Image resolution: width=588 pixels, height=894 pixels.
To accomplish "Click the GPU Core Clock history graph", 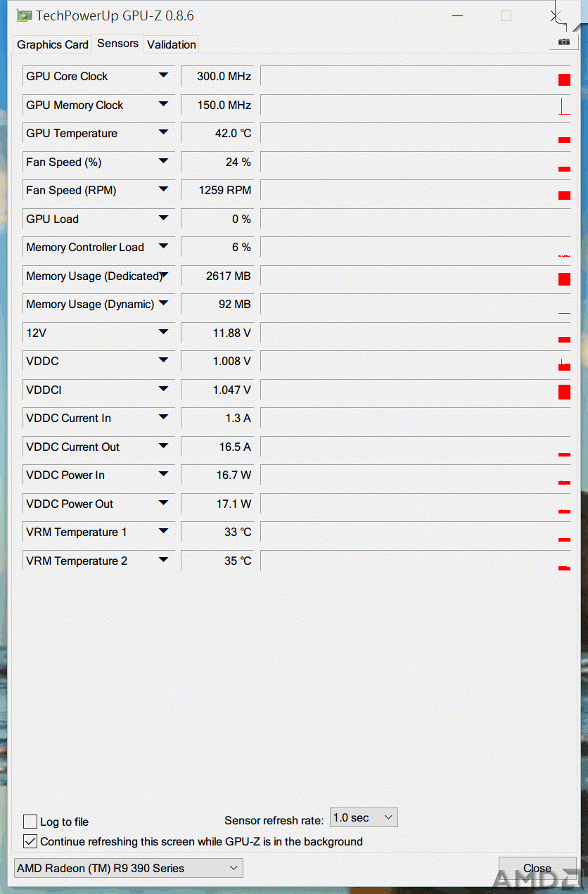I will [x=416, y=76].
